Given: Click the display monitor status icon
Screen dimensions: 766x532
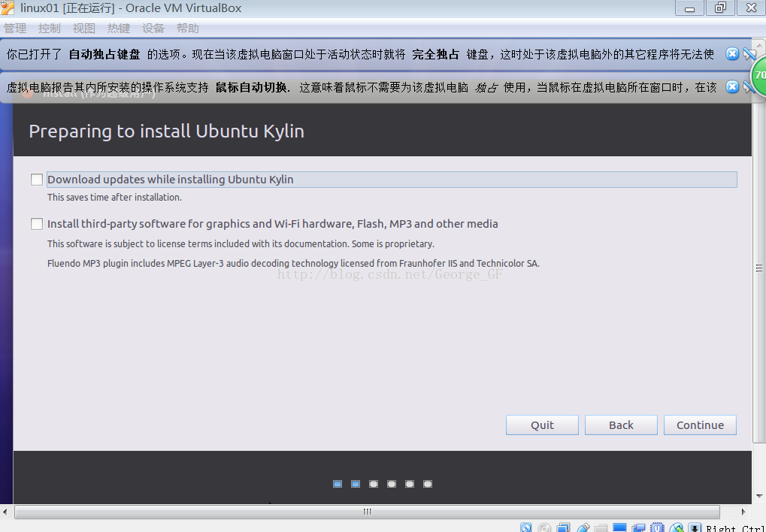Looking at the screenshot, I should click(x=619, y=527).
